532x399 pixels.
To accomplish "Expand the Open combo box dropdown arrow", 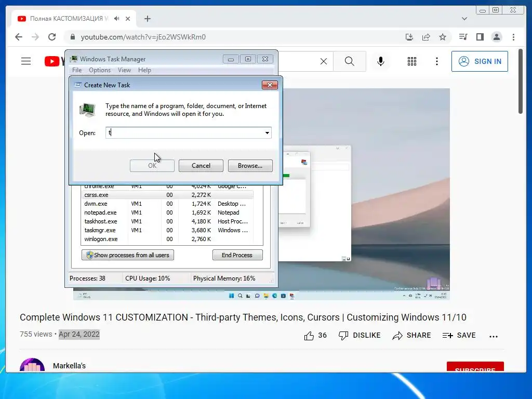I will (x=268, y=132).
